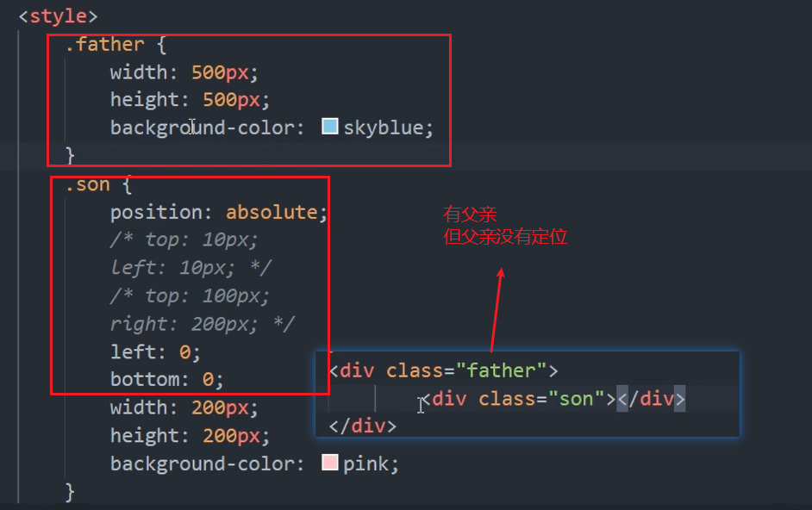Click the background-color property in .father
This screenshot has width=812, height=510.
pos(202,127)
